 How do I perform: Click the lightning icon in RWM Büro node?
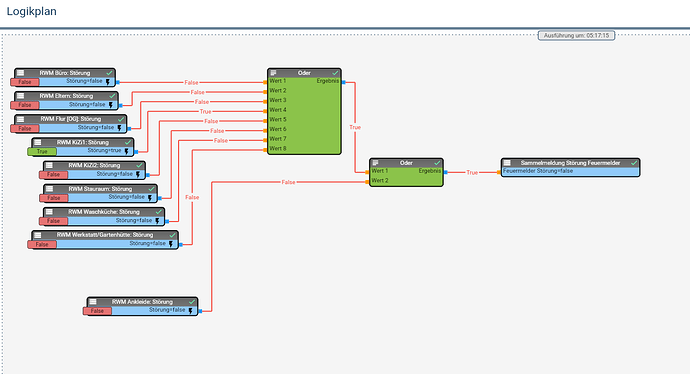point(107,82)
